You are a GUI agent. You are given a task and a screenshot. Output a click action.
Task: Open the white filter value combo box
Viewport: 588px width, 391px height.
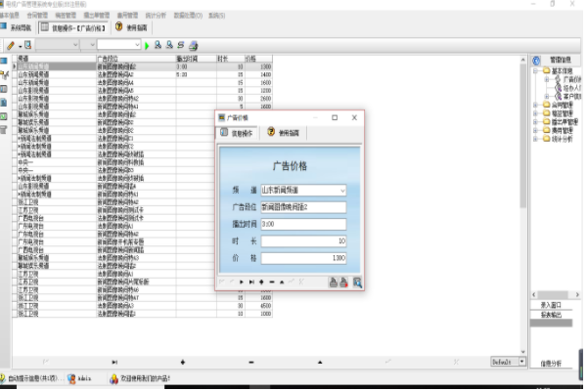(x=119, y=45)
